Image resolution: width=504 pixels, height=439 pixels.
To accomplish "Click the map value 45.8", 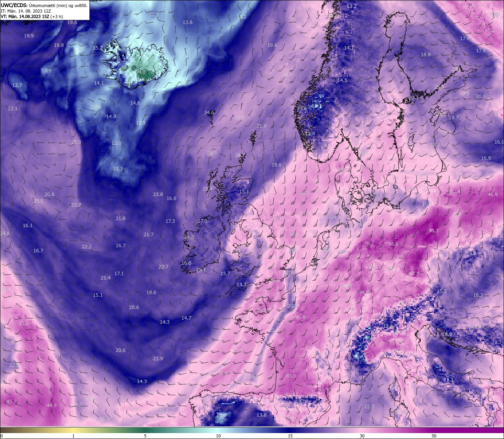I will tap(300, 317).
